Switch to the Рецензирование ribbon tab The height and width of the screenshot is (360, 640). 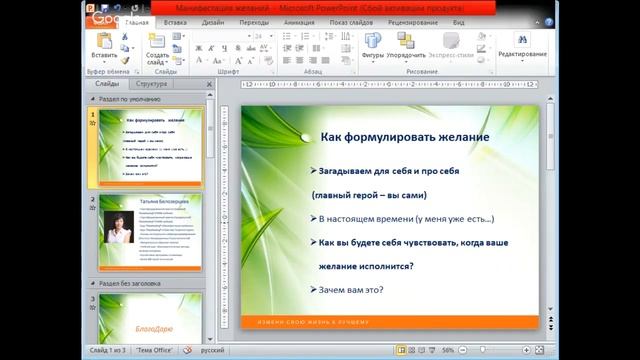(413, 22)
